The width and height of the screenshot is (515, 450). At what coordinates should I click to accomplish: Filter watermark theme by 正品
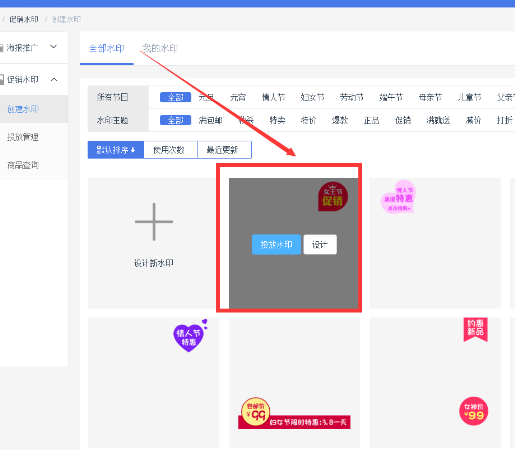(x=371, y=120)
